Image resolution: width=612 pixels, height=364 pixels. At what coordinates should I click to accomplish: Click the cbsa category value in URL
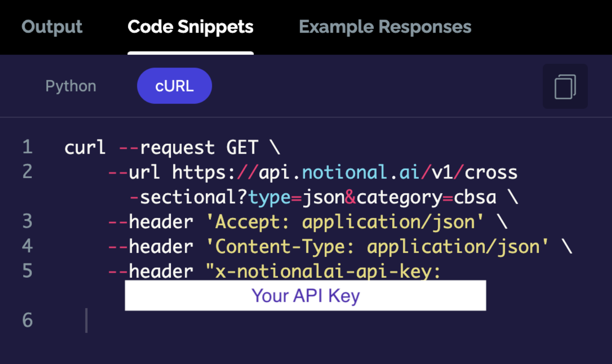click(x=475, y=197)
